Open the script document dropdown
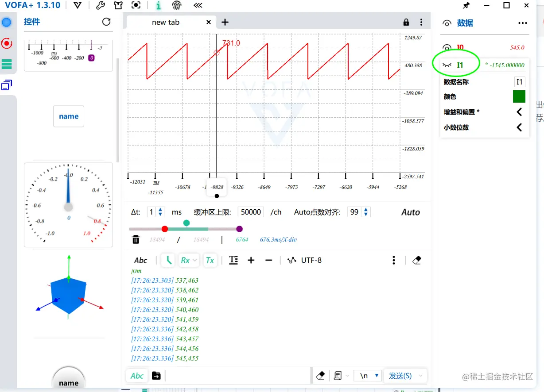 (341, 376)
